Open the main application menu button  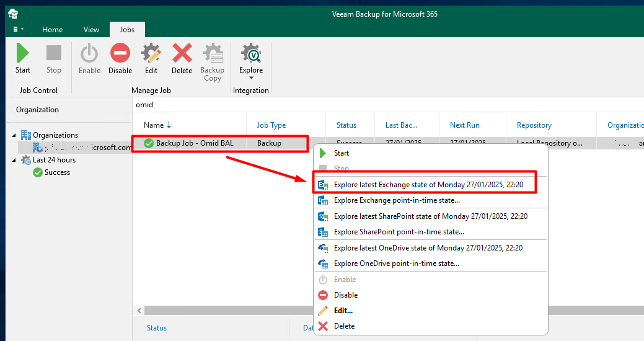(x=17, y=29)
